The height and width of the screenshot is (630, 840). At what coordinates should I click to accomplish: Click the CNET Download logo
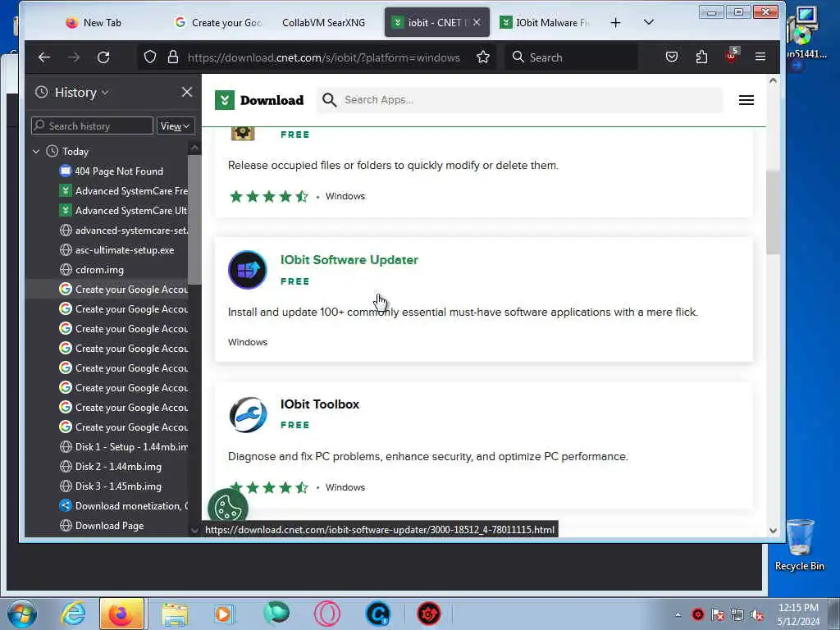pyautogui.click(x=259, y=100)
